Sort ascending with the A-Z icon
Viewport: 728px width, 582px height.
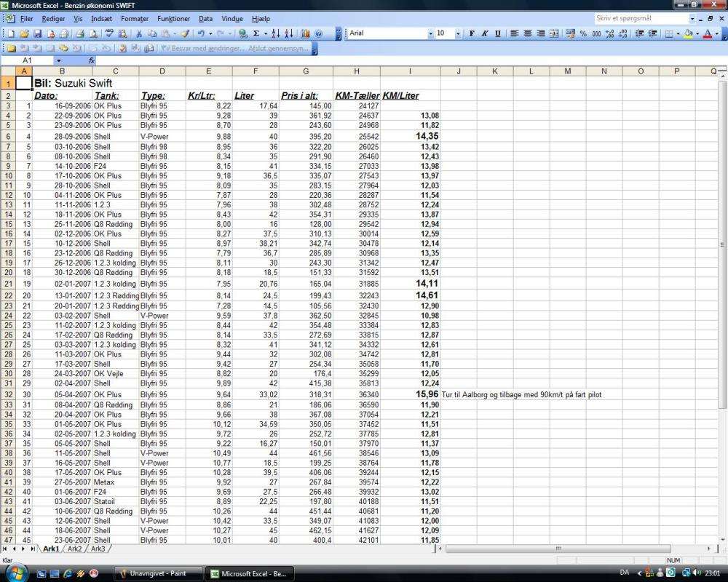pos(276,33)
